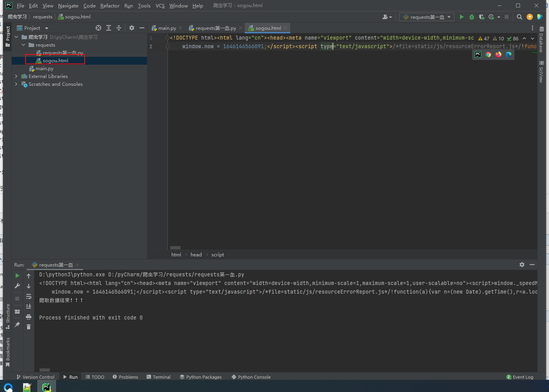Click the editor horizontal scrollbar thumb
Viewport: 549px width, 392px height.
click(x=175, y=248)
